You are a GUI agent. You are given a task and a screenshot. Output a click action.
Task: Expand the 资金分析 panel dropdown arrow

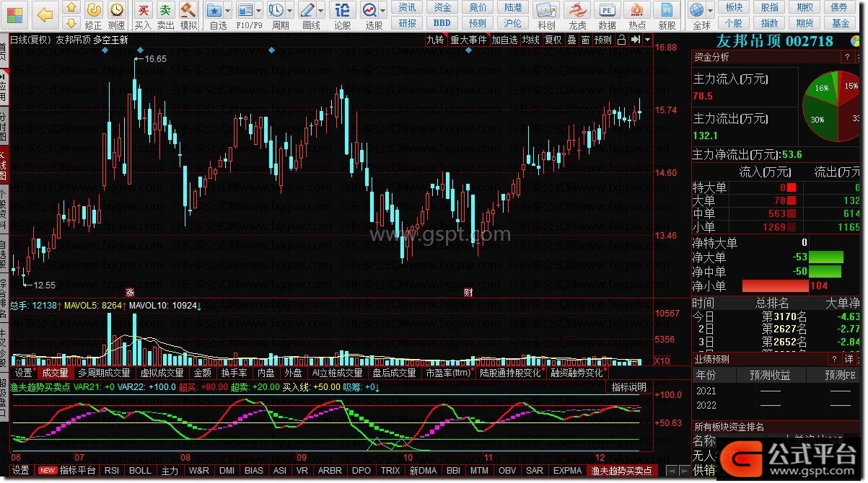coord(858,57)
